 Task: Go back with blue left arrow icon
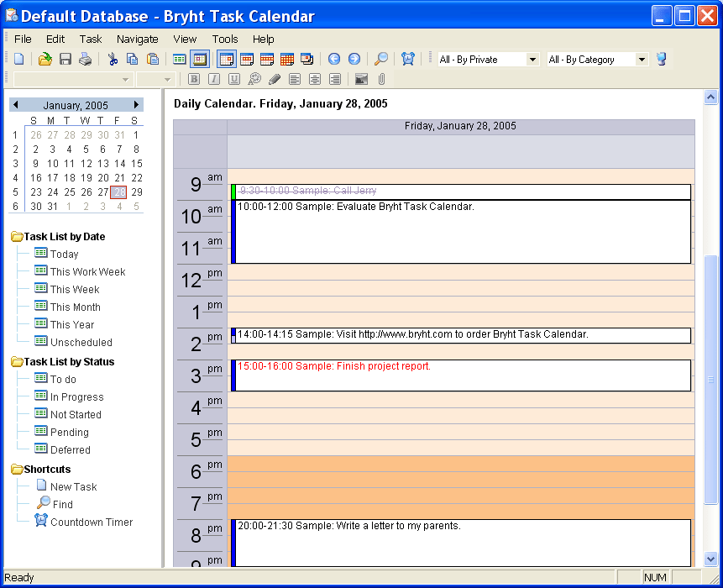(334, 59)
